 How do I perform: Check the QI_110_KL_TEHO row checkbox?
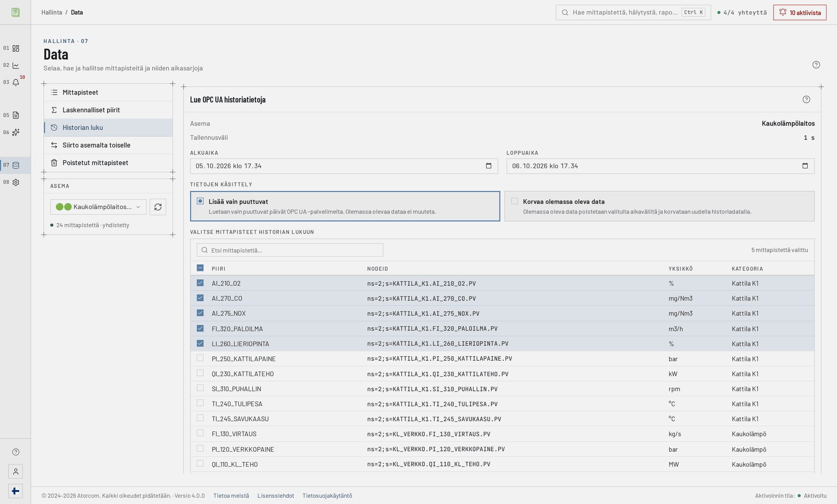click(x=200, y=463)
